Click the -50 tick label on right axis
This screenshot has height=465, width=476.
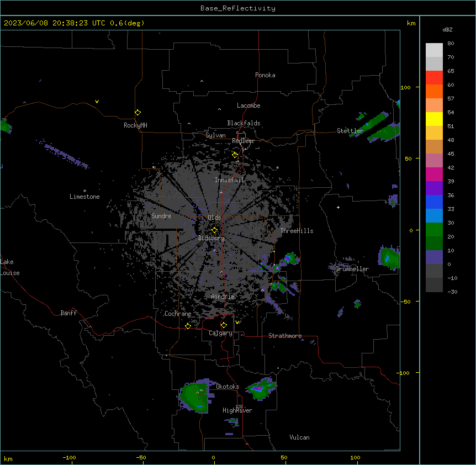pos(405,302)
